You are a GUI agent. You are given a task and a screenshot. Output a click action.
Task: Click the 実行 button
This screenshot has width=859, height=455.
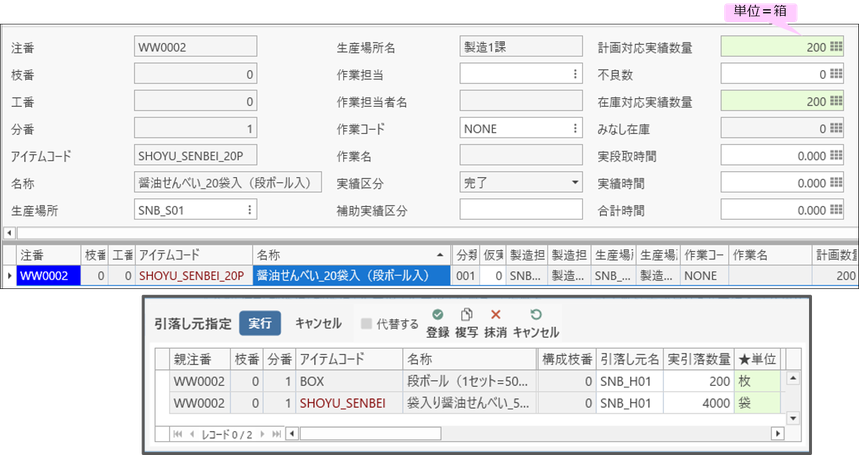[260, 323]
